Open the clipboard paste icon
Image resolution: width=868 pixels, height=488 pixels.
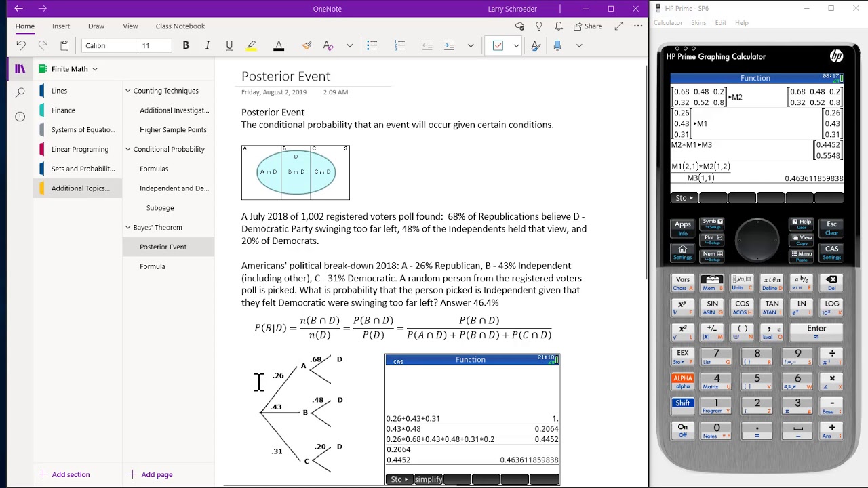(64, 45)
